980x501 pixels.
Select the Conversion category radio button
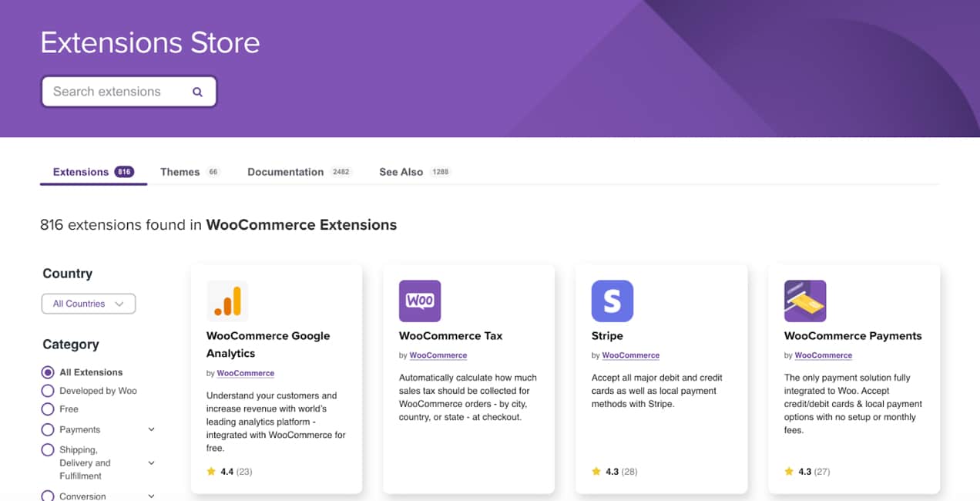click(x=48, y=496)
